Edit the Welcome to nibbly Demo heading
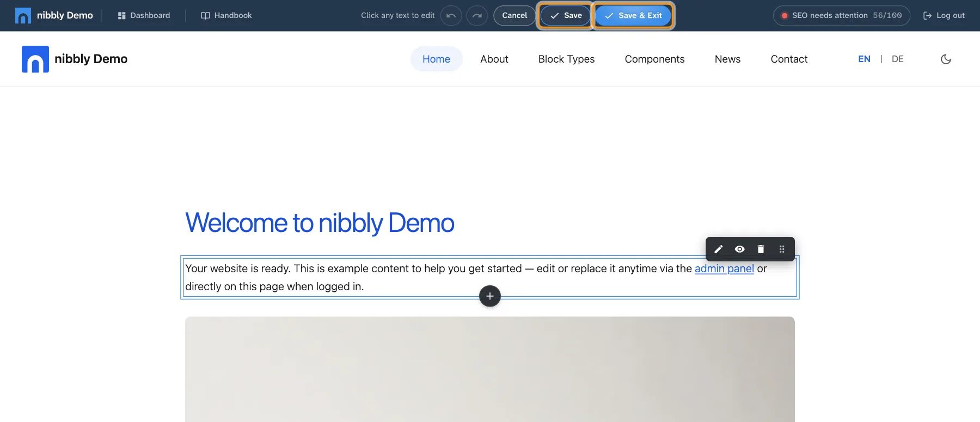The image size is (980, 422). [x=320, y=223]
